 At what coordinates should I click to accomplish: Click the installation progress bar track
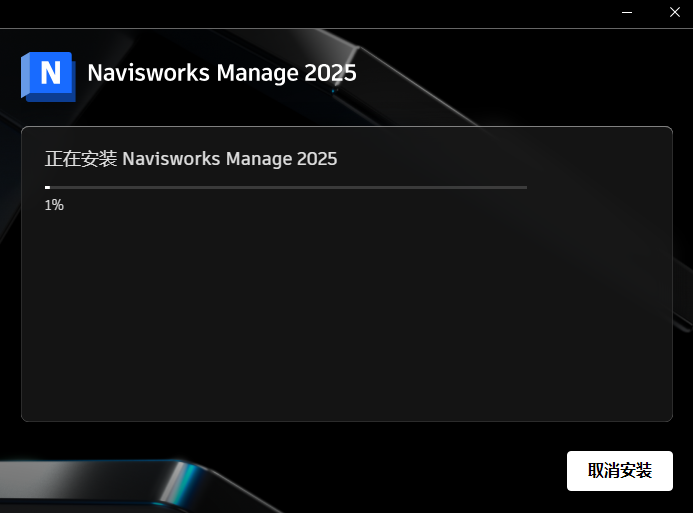286,187
